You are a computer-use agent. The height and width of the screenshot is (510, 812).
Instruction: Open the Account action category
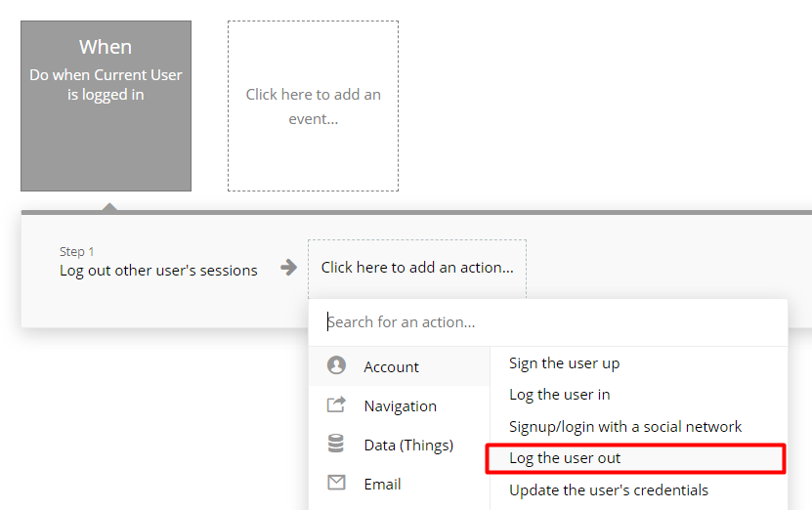(400, 366)
